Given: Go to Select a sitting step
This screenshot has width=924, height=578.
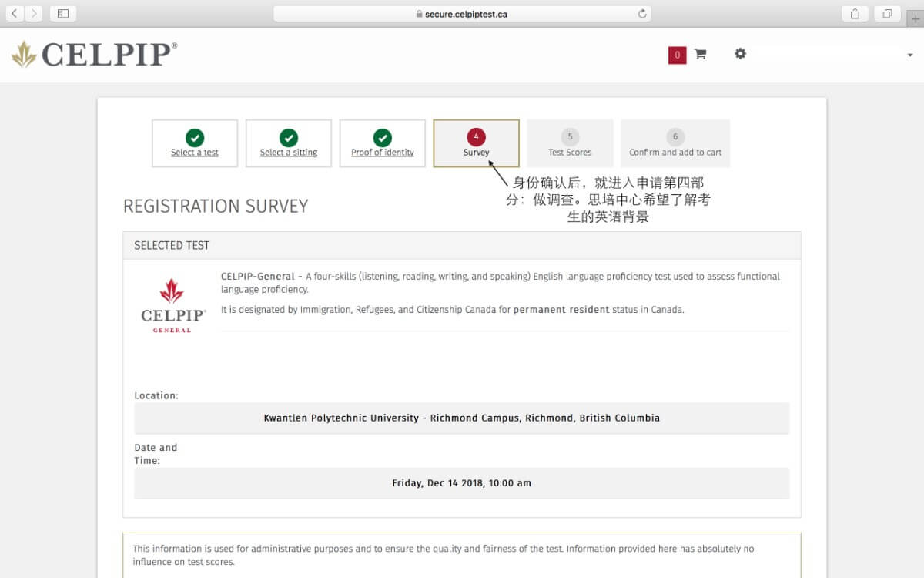Looking at the screenshot, I should [289, 143].
